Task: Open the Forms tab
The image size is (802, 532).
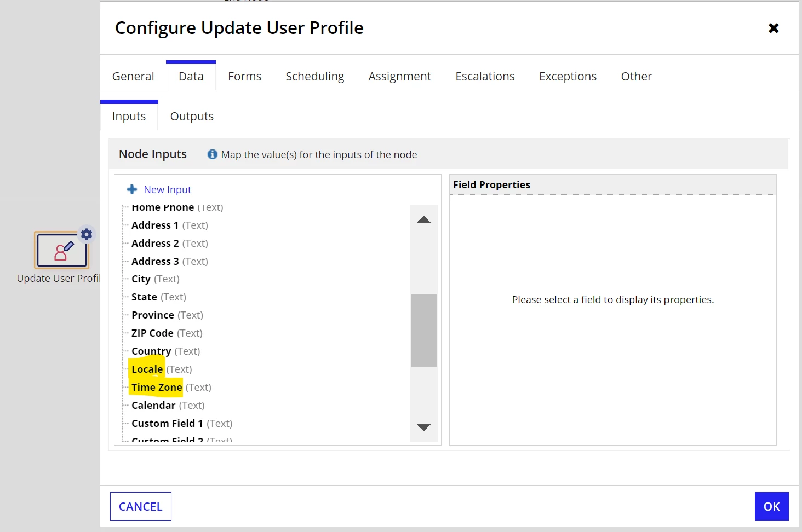Action: click(x=244, y=77)
